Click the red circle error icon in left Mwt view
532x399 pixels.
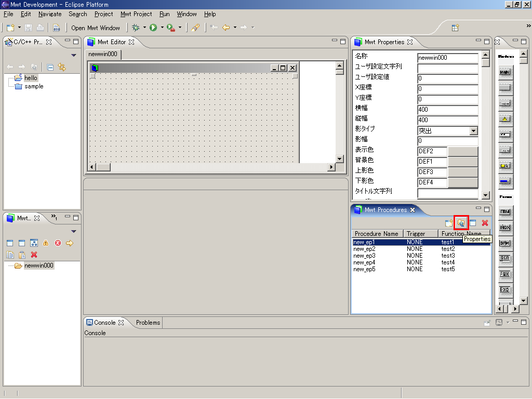(58, 243)
